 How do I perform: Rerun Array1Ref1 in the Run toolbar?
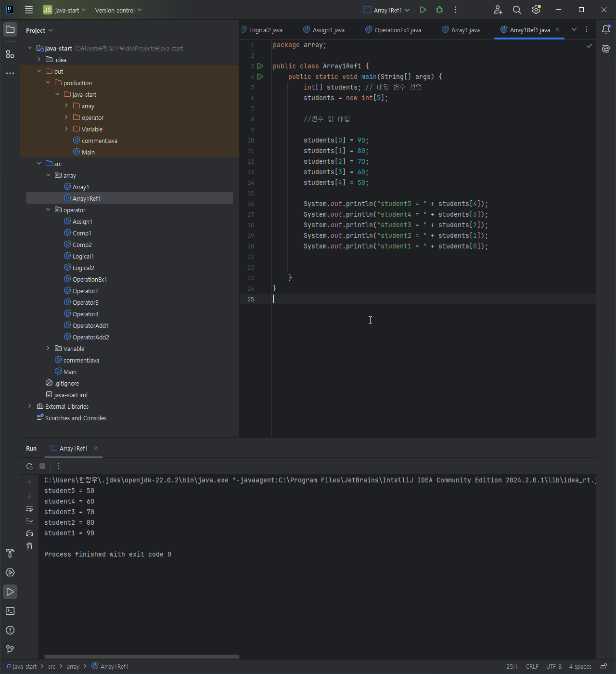[30, 466]
